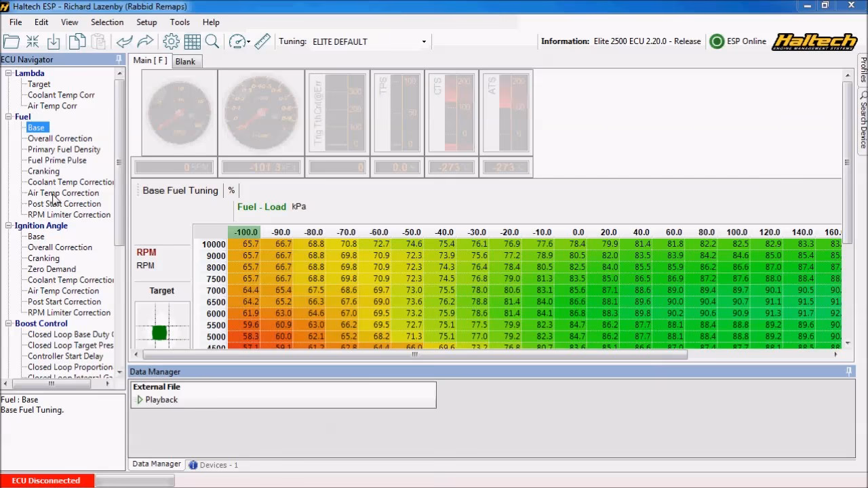Select Fuel Base tree item
Viewport: 868px width, 488px height.
36,127
